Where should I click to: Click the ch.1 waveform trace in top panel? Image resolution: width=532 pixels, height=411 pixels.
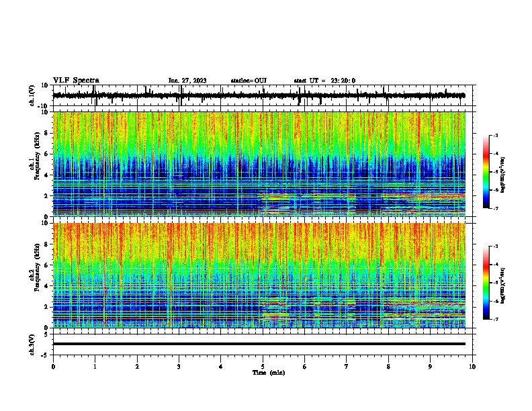pyautogui.click(x=259, y=95)
